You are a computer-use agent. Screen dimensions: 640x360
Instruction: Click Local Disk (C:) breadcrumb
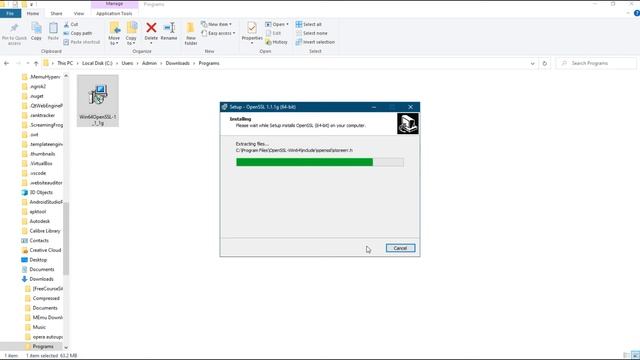coord(97,63)
